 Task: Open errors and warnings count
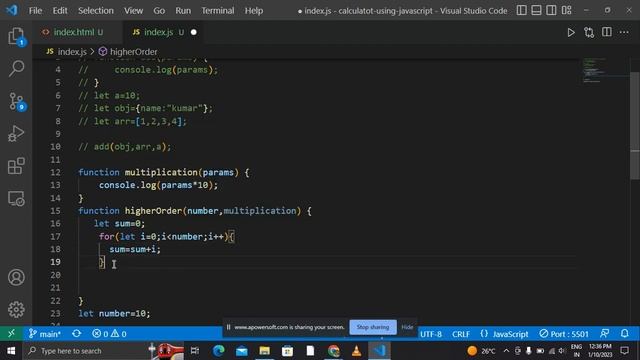pos(109,334)
